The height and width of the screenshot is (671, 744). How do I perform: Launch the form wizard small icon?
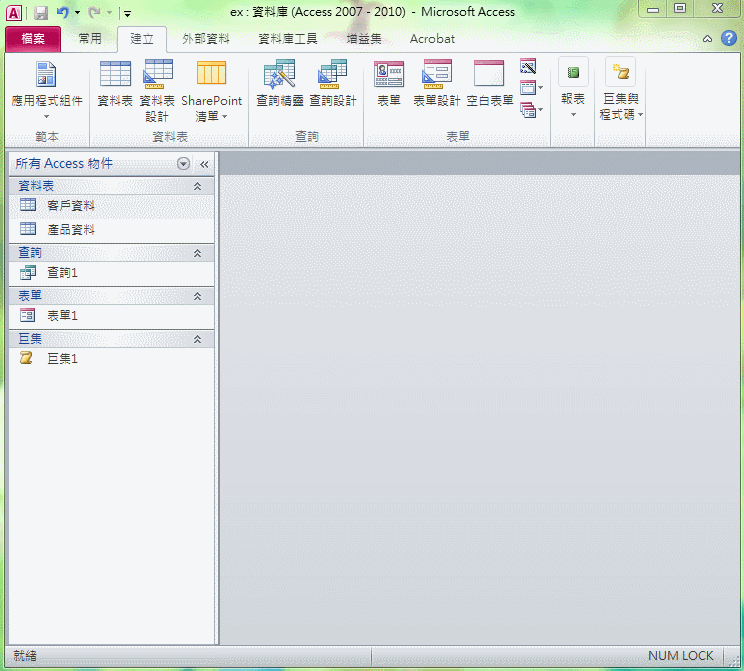point(528,66)
